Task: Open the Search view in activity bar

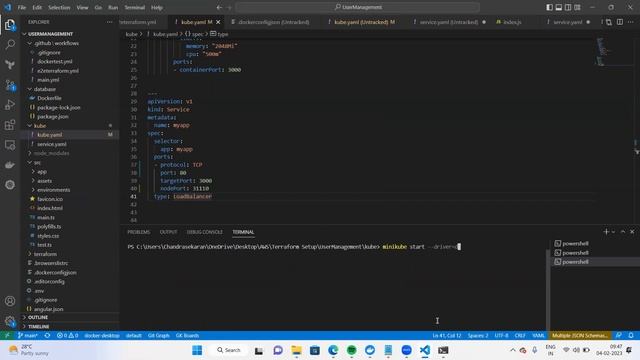Action: pos(10,44)
